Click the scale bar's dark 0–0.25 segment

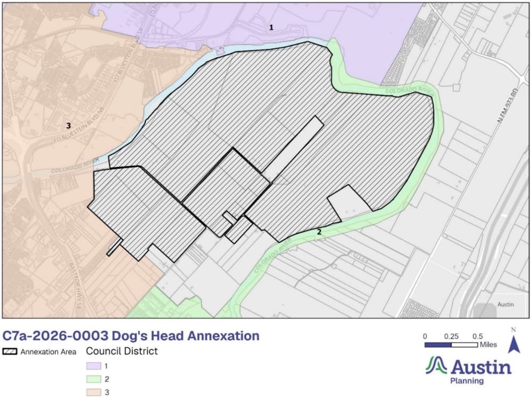click(438, 345)
